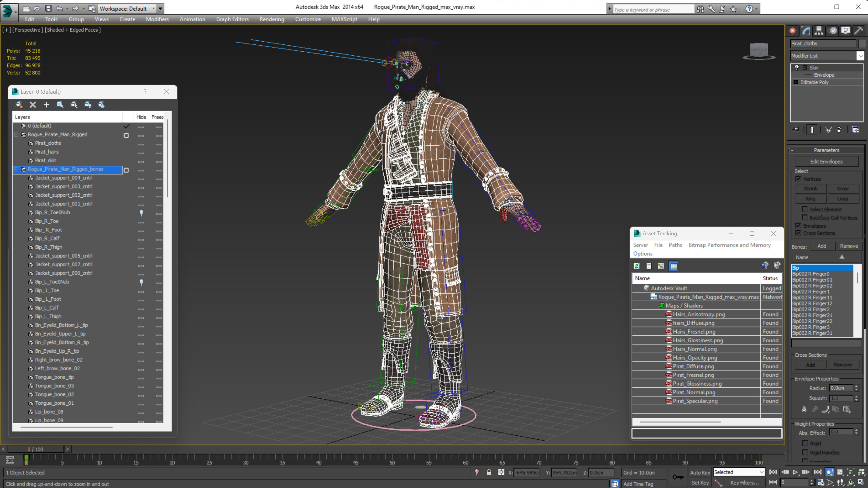Click Configure Modifier Sets icon

click(855, 130)
